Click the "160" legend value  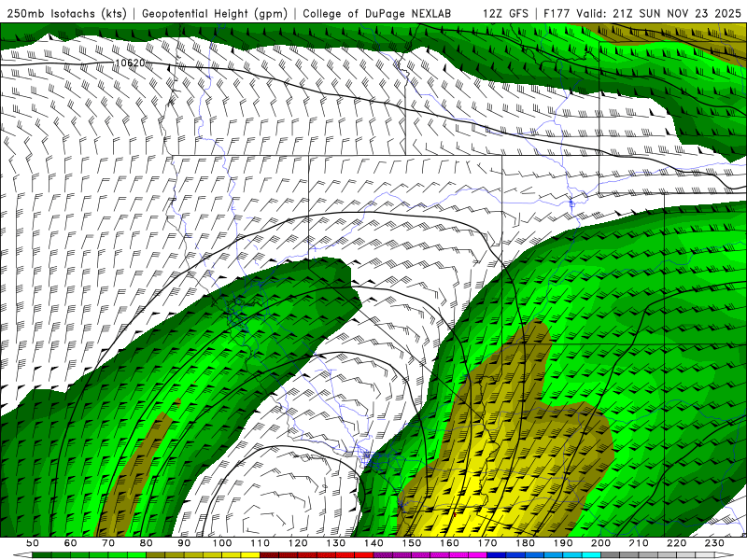449,543
